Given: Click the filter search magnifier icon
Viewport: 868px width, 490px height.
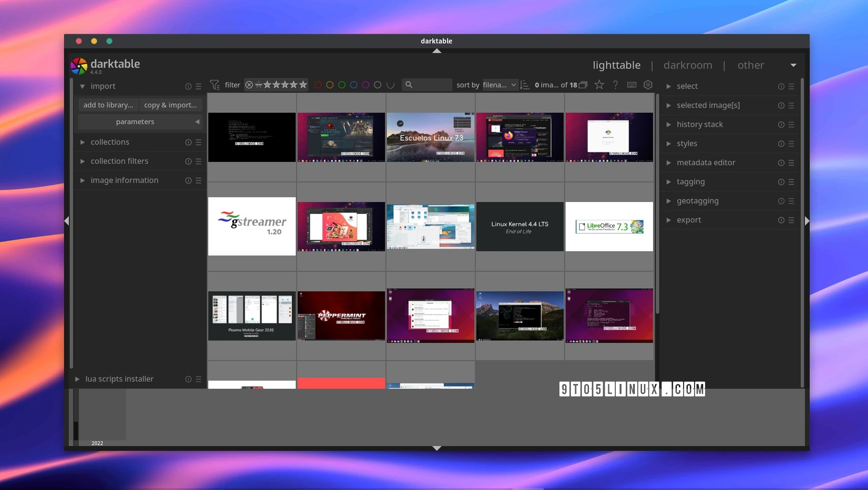Looking at the screenshot, I should click(409, 85).
